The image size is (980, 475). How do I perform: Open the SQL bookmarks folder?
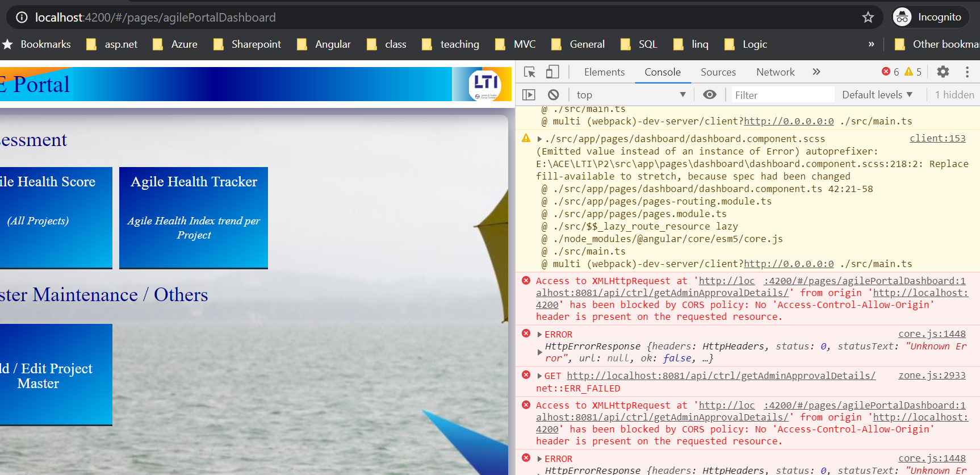639,44
